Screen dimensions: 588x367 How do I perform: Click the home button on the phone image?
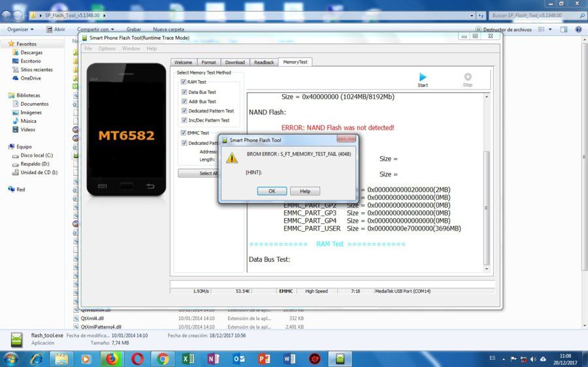[x=126, y=186]
